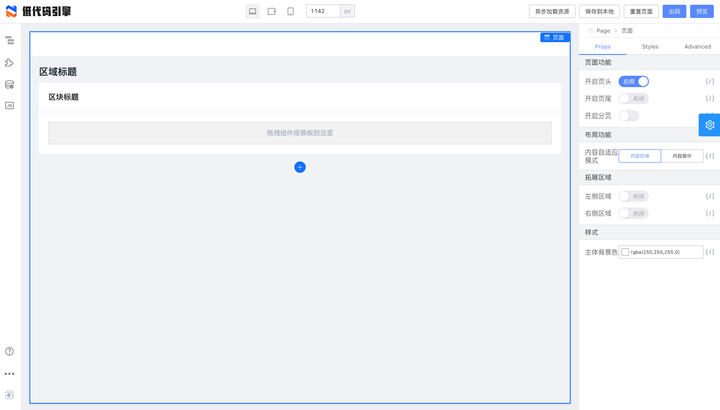Click the blue plus add-section button

click(300, 167)
